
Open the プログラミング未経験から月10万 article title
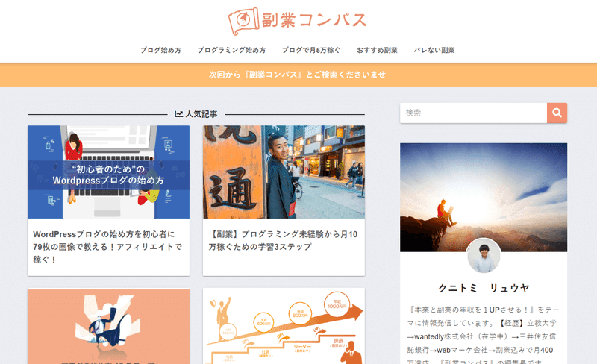click(x=283, y=240)
